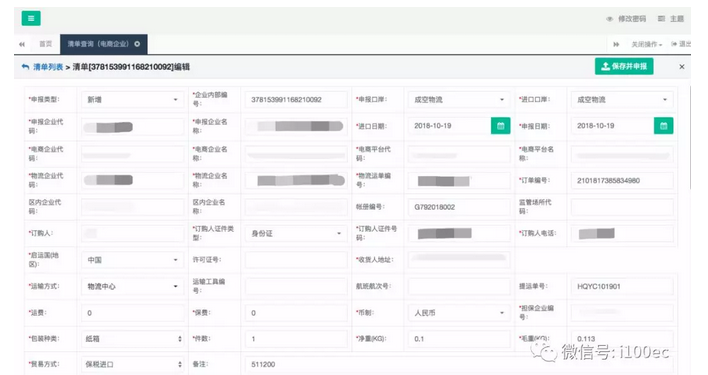The image size is (708, 375).
Task: Open the 包装种类 selector showing 纸箱
Action: pyautogui.click(x=132, y=339)
